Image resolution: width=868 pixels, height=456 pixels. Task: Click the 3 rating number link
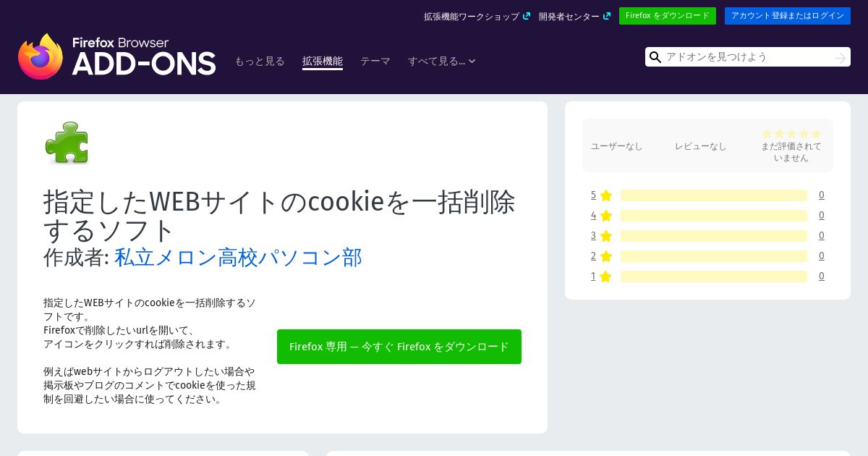click(x=593, y=236)
